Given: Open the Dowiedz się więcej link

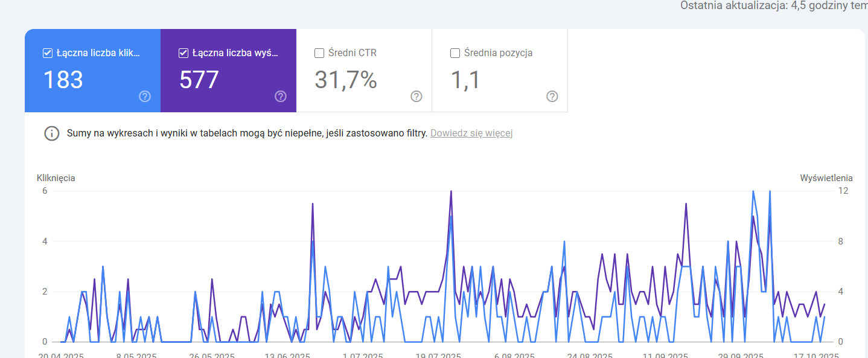Looking at the screenshot, I should pos(471,133).
